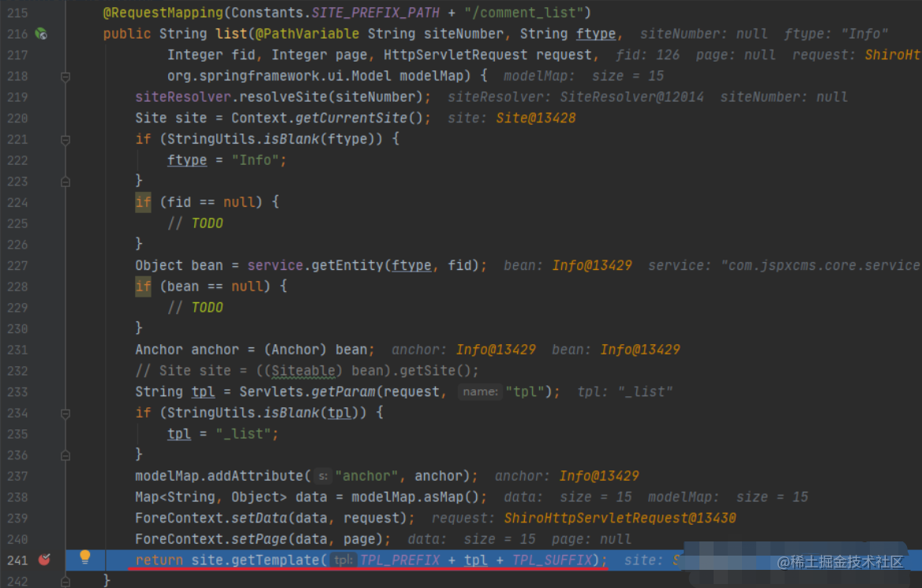Click highlighted if keyword on line 228

pos(143,287)
